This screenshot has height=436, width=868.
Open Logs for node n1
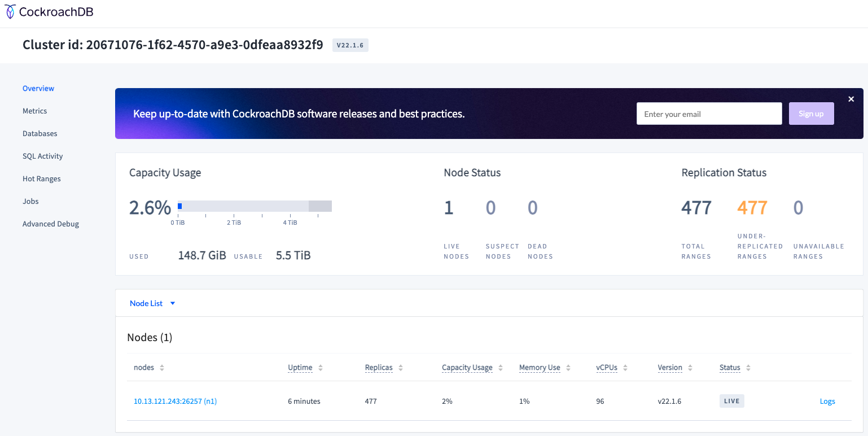pos(827,401)
